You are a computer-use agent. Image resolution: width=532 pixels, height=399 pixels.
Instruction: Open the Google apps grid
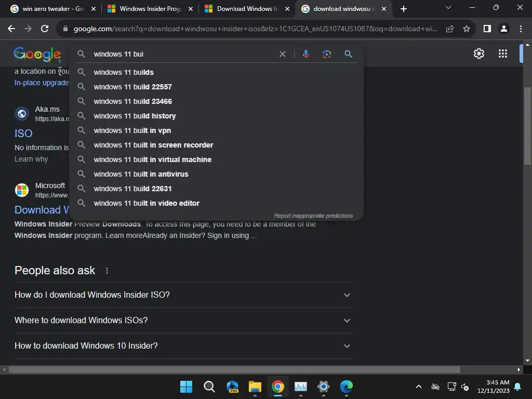[503, 54]
